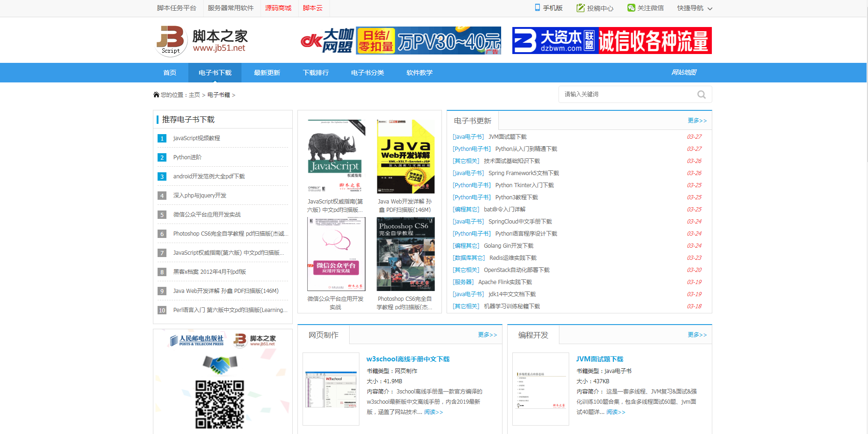Screen dimensions: 868x434
Task: Open jdk14中文文档下载 link
Action: pos(512,294)
